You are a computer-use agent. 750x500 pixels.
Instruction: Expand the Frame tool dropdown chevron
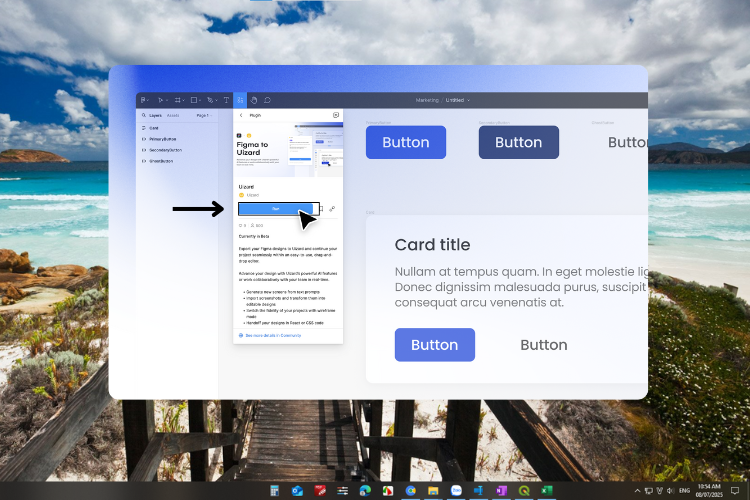pyautogui.click(x=184, y=100)
